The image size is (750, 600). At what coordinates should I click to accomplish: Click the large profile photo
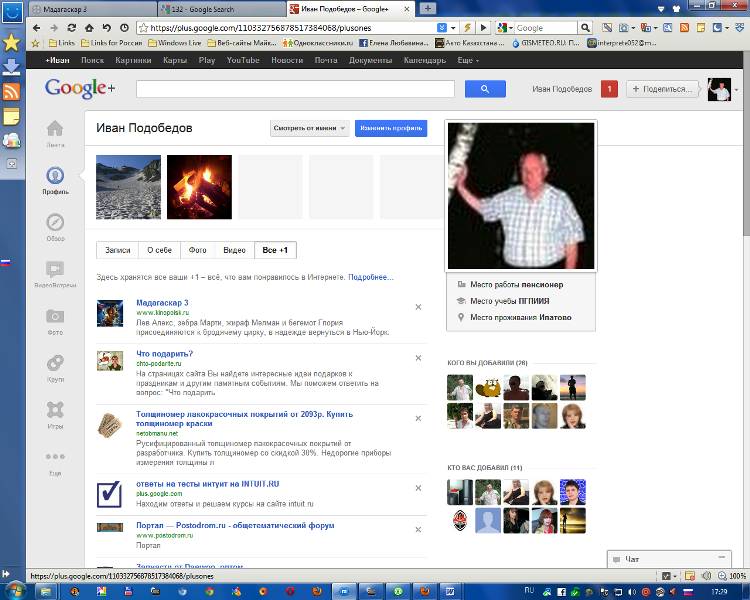pos(521,196)
